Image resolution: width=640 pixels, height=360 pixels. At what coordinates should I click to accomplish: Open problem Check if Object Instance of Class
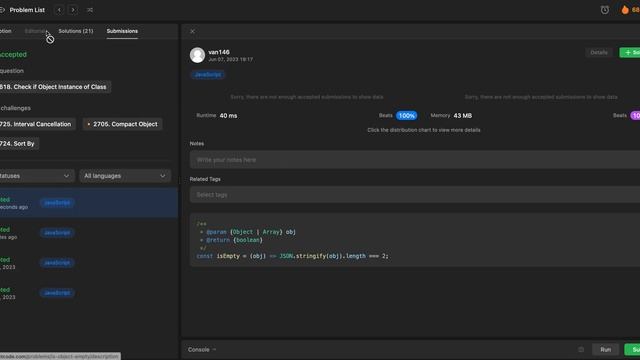55,87
